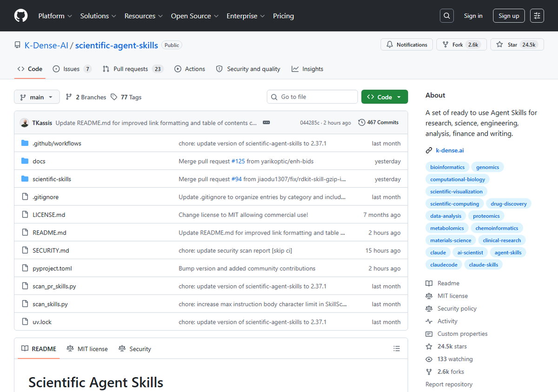This screenshot has height=392, width=558.
Task: Open the claude-skills topic tag
Action: [483, 265]
